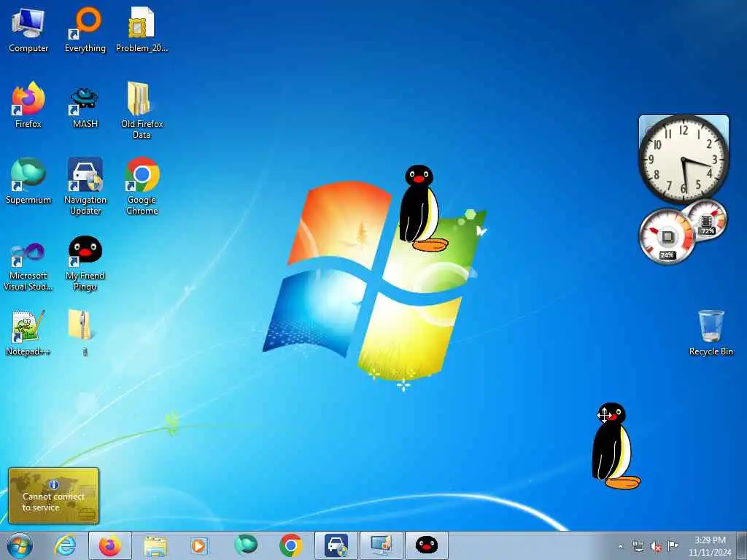
Task: Launch Internet Explorer from the taskbar
Action: pyautogui.click(x=65, y=545)
